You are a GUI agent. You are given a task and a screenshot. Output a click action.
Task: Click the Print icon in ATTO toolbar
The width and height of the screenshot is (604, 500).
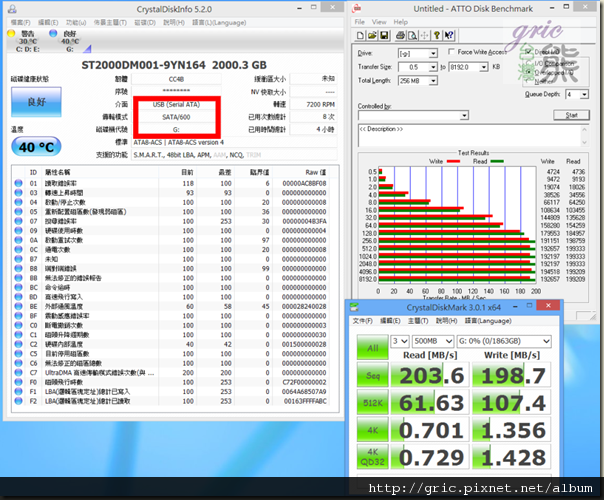[399, 33]
